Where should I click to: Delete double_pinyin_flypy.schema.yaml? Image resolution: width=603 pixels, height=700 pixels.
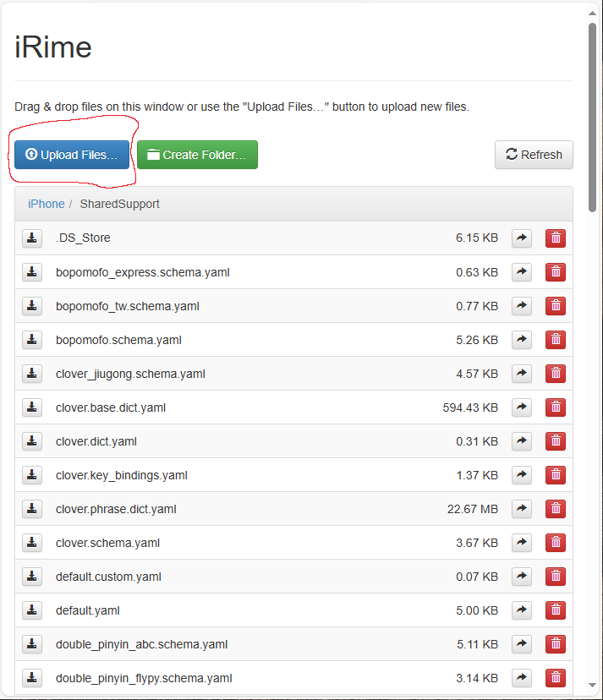click(556, 678)
